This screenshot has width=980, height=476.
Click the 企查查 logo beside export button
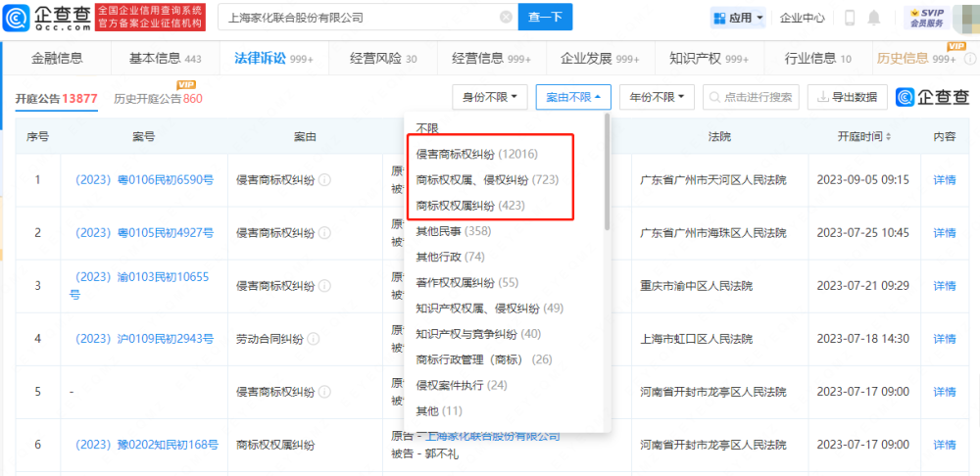[933, 97]
